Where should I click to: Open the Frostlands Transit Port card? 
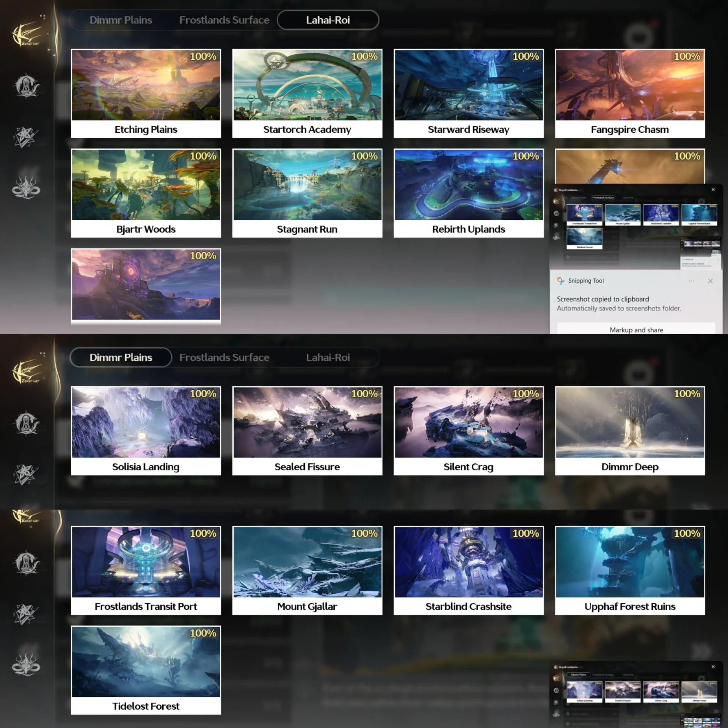146,570
